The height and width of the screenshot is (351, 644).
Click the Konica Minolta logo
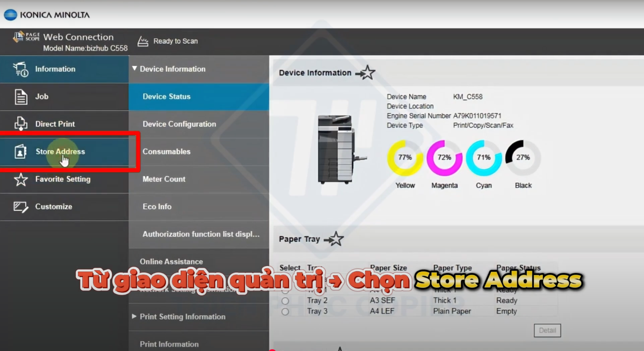[47, 15]
